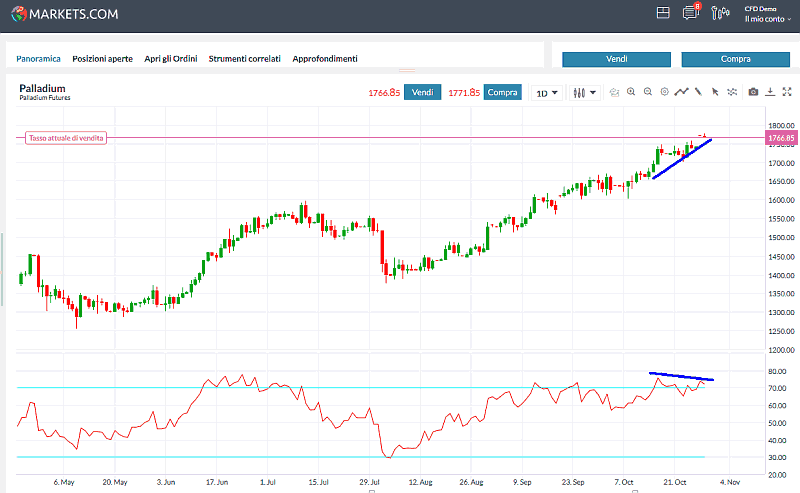Click the Tasso attuale di vendita label

pyautogui.click(x=66, y=138)
